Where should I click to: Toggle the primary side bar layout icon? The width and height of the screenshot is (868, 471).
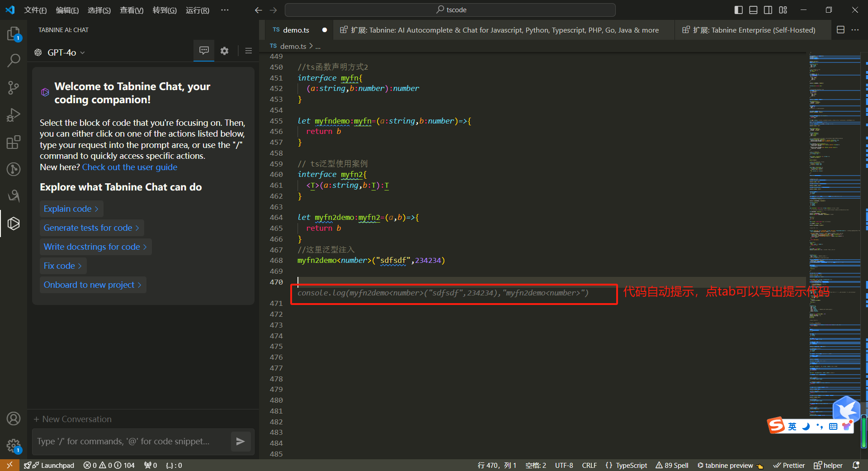(x=738, y=10)
